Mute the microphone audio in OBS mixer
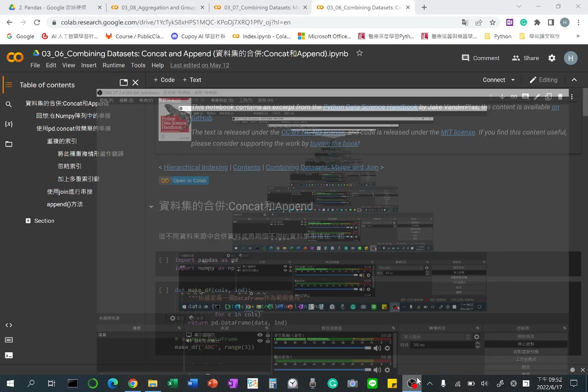This screenshot has width=588, height=392. point(377,348)
